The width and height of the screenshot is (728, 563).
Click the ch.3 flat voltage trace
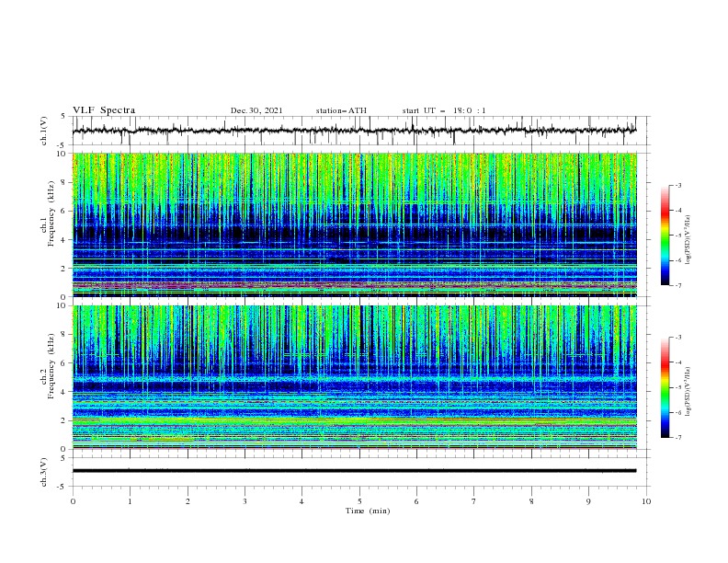354,471
